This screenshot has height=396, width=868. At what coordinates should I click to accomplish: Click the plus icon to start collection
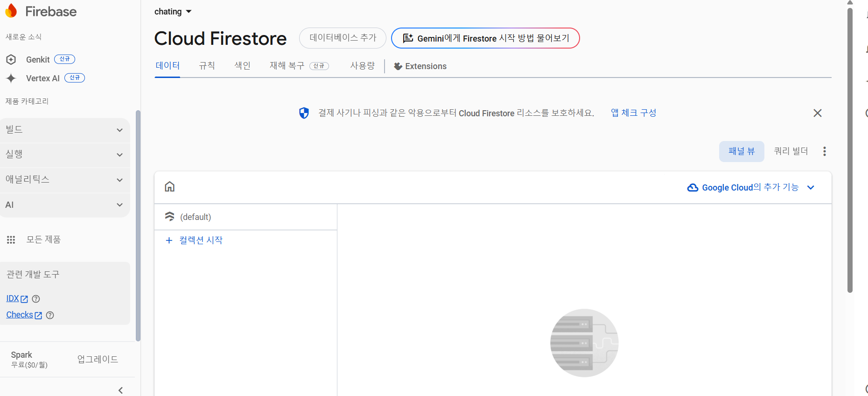(x=169, y=240)
